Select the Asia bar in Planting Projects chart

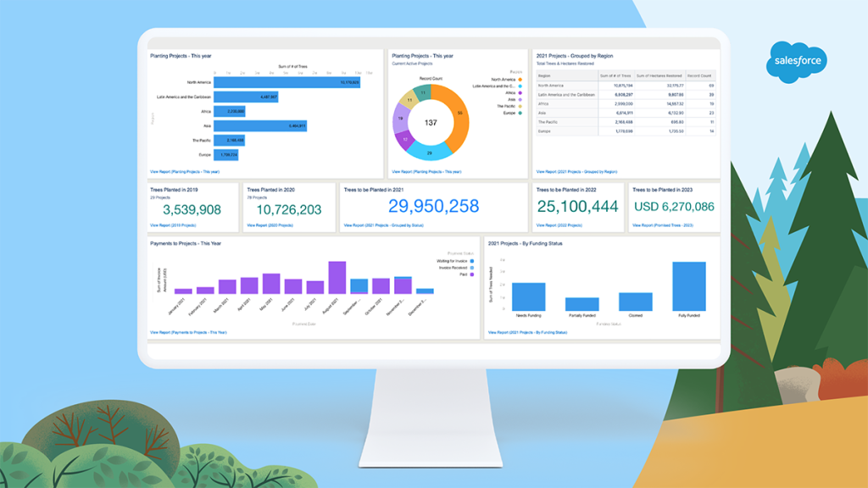(x=260, y=125)
